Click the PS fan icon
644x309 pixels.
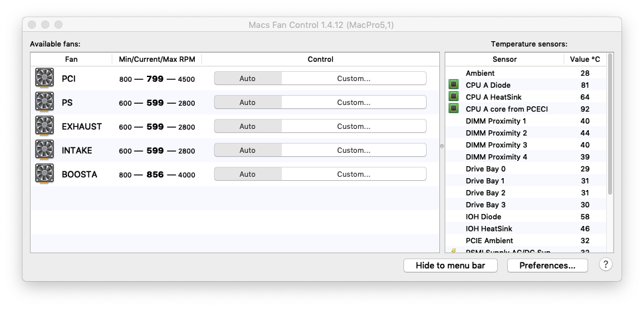pyautogui.click(x=45, y=102)
